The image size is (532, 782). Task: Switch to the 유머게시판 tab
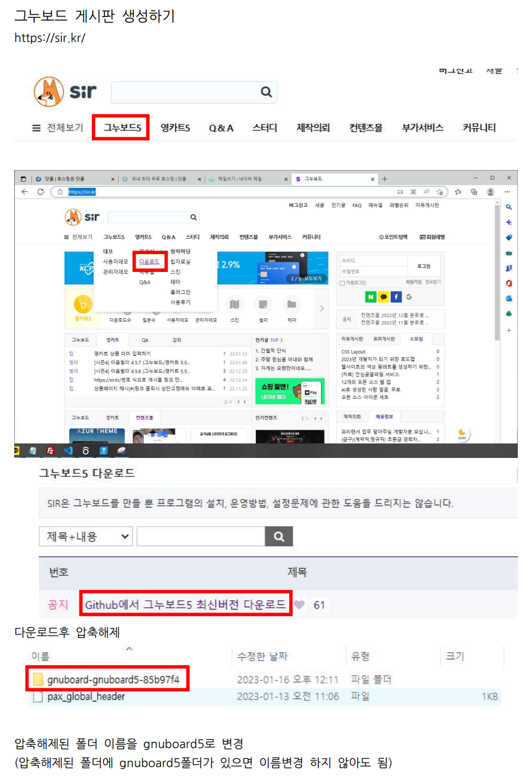point(384,339)
